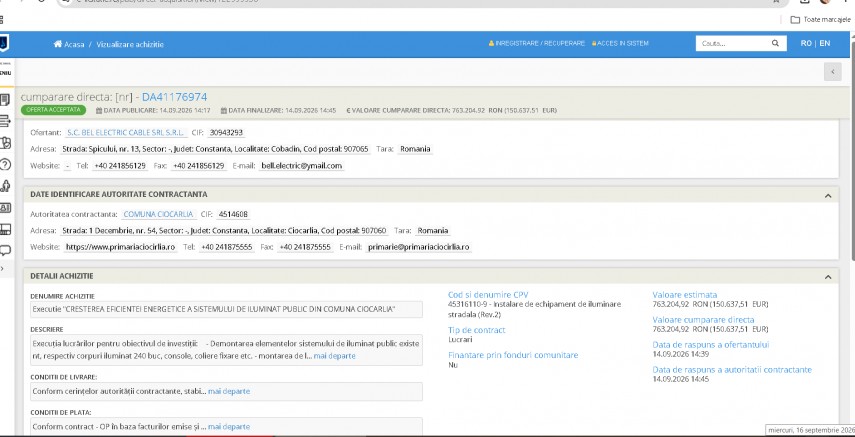The image size is (855, 437).
Task: Open the chat bubble sidebar icon
Action: click(5, 250)
